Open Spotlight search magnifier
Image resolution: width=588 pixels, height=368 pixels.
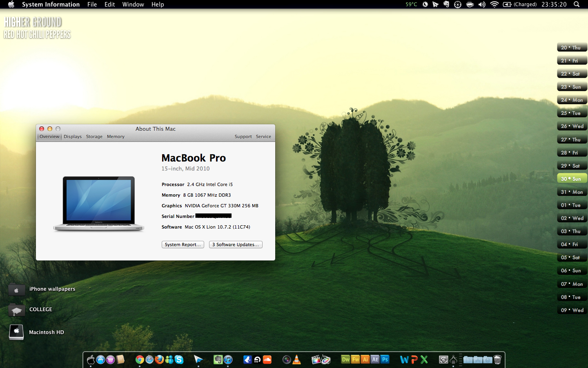click(x=577, y=4)
